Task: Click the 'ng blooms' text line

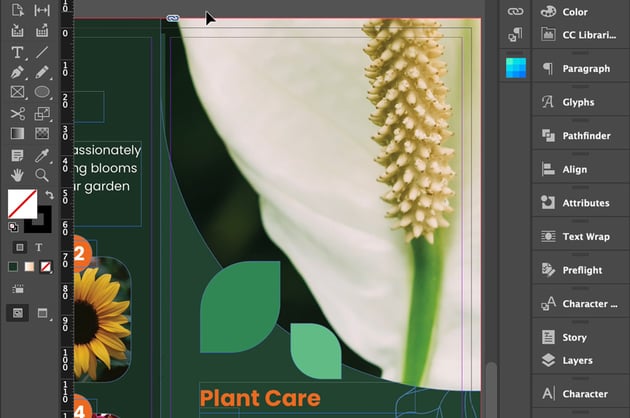Action: click(x=106, y=168)
